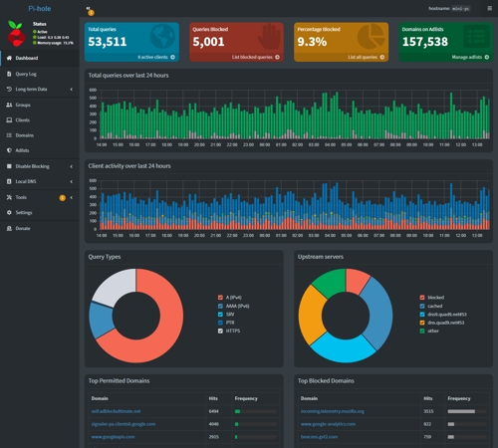The height and width of the screenshot is (448, 498).
Task: Toggle the AAAA (IPv6) legend checkbox
Action: pyautogui.click(x=220, y=306)
